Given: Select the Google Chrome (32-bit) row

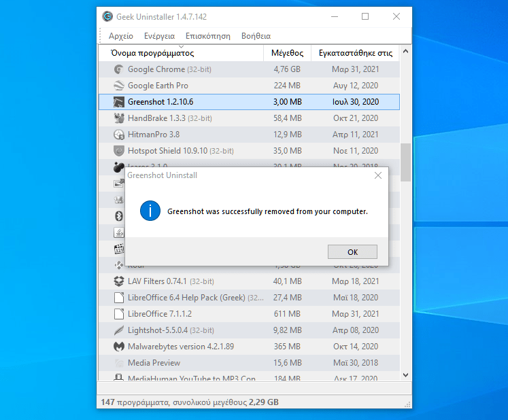Looking at the screenshot, I should coord(249,69).
